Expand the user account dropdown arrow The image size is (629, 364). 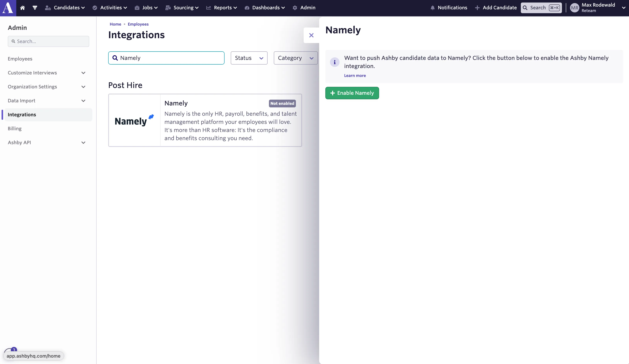[x=624, y=8]
